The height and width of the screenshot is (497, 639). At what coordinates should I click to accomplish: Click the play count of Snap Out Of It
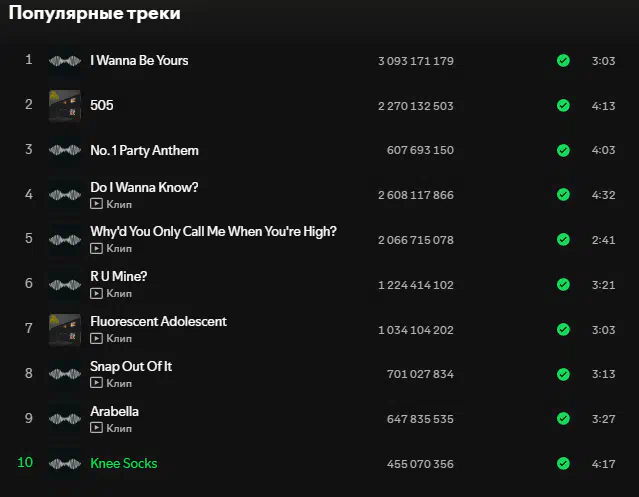tap(420, 374)
